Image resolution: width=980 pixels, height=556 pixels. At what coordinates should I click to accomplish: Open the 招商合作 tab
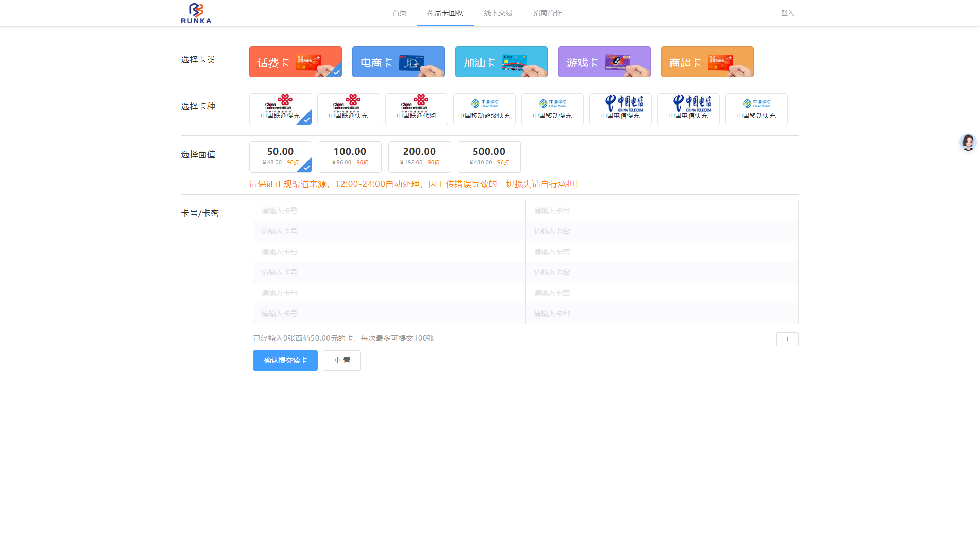547,13
